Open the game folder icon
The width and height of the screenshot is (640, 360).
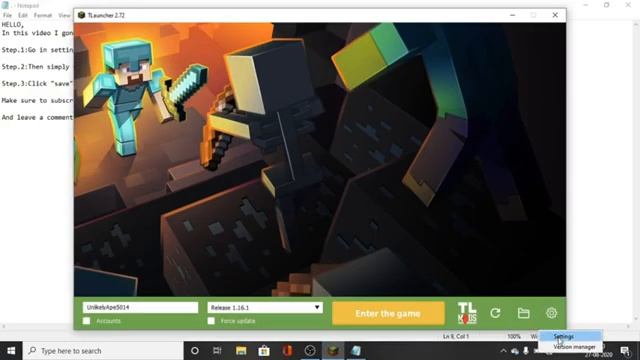pos(523,313)
